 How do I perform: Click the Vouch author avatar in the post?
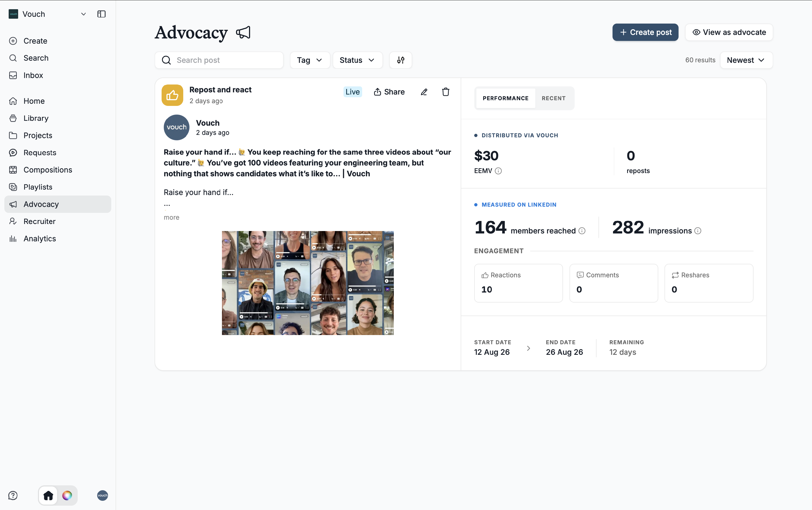(x=177, y=127)
